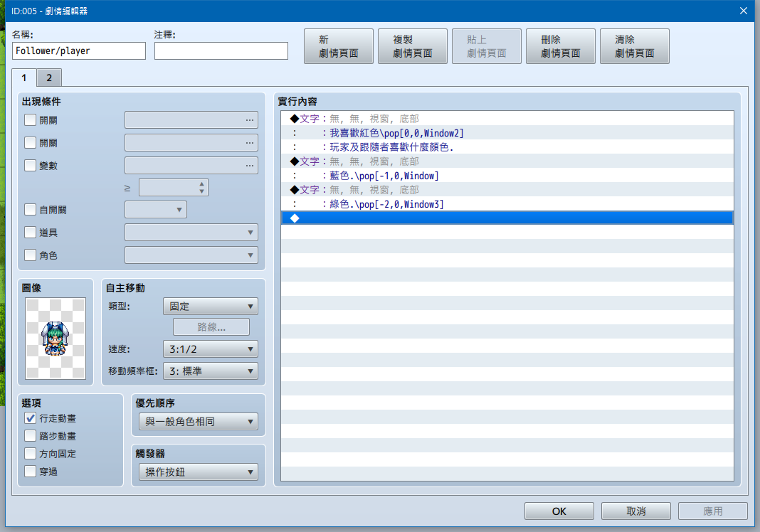Viewport: 760px width, 532px height.
Task: Open the 自開關 self-switch dropdown
Action: coord(156,210)
